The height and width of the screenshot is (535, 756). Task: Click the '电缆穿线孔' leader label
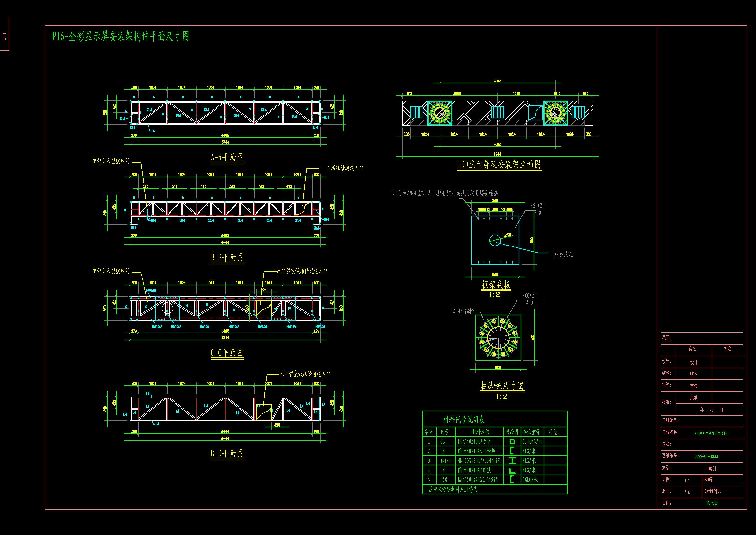point(562,254)
